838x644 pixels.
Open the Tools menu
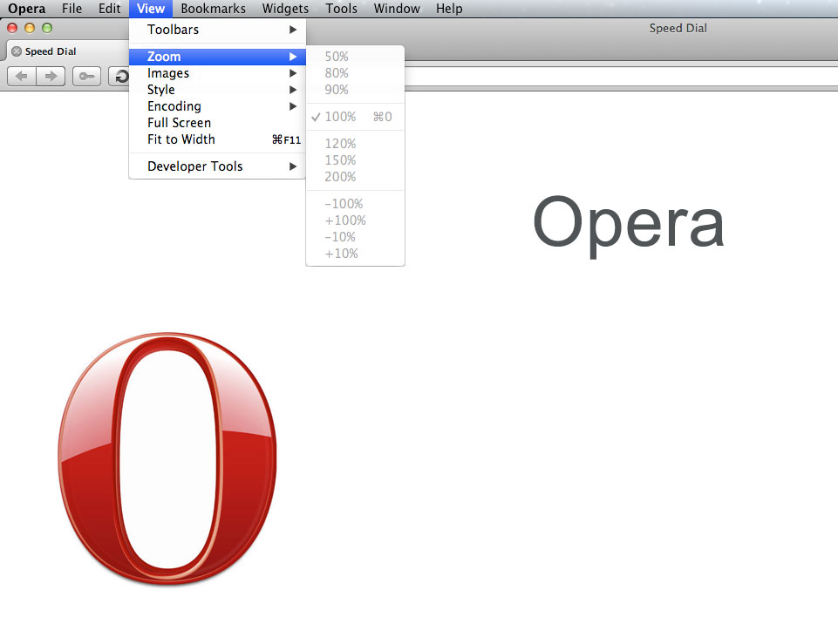click(342, 9)
